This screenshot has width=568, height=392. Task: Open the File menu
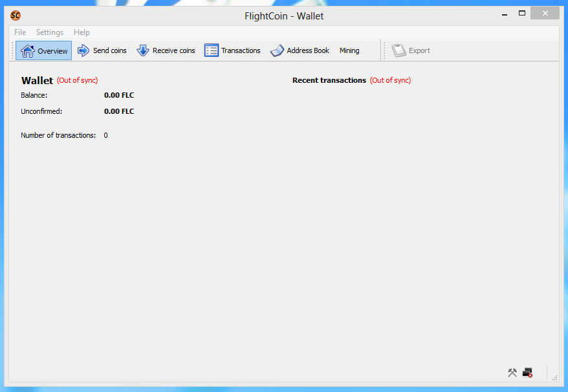coord(20,32)
